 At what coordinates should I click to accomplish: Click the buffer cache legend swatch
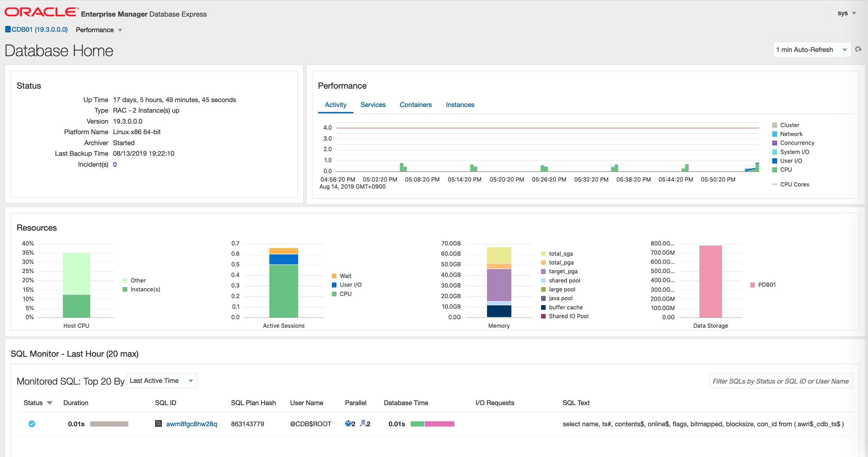click(x=543, y=308)
